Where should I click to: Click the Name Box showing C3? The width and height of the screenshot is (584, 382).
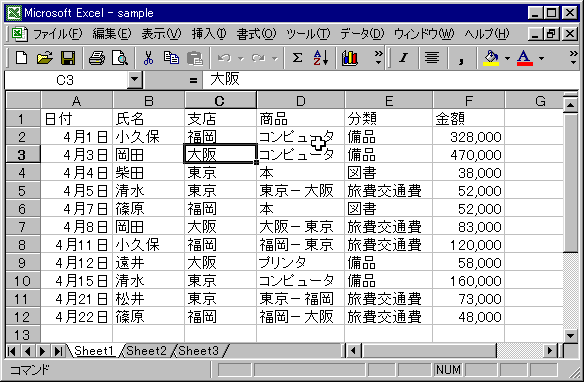[66, 80]
